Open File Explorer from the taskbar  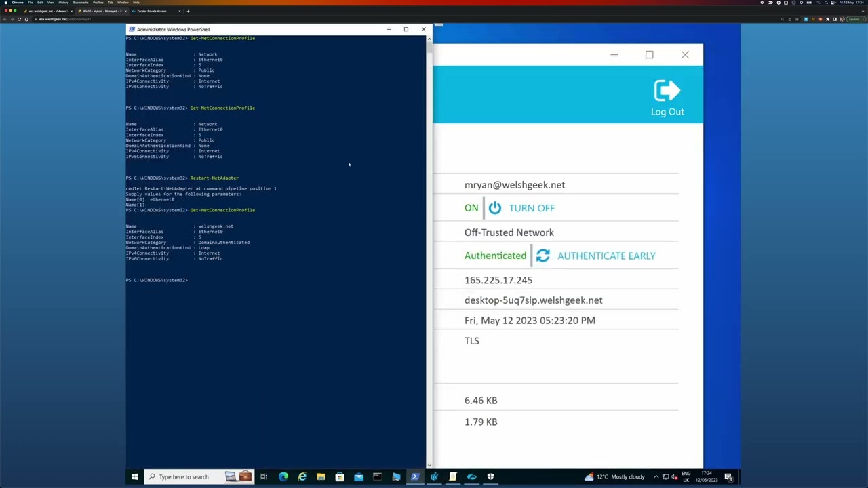pos(321,476)
